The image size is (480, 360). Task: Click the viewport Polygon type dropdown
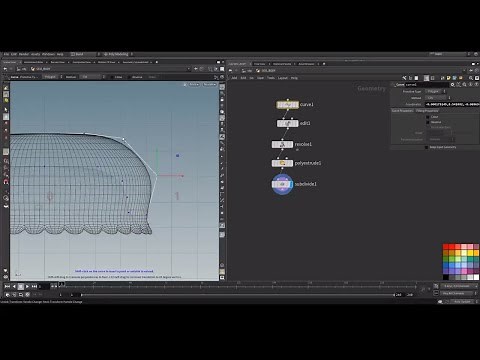pos(52,77)
